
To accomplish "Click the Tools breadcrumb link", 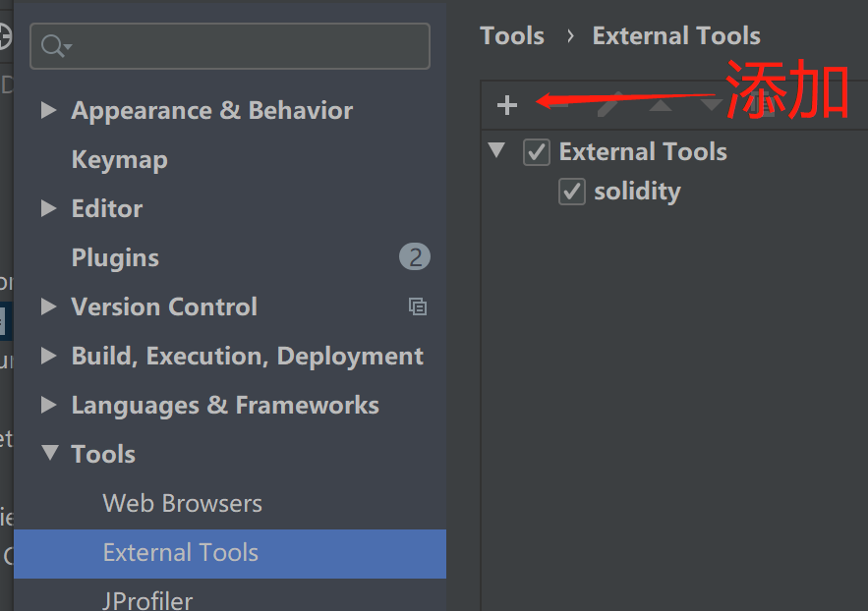I will pos(512,36).
